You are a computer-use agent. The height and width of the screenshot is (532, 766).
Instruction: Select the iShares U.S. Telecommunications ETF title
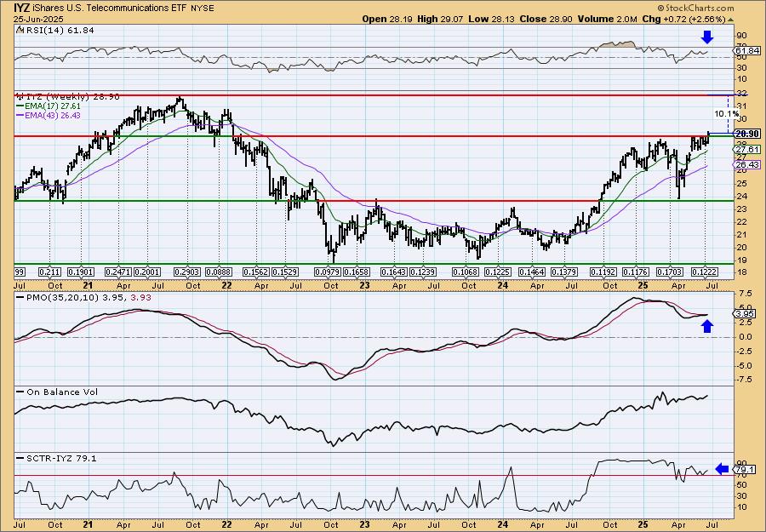coord(109,8)
